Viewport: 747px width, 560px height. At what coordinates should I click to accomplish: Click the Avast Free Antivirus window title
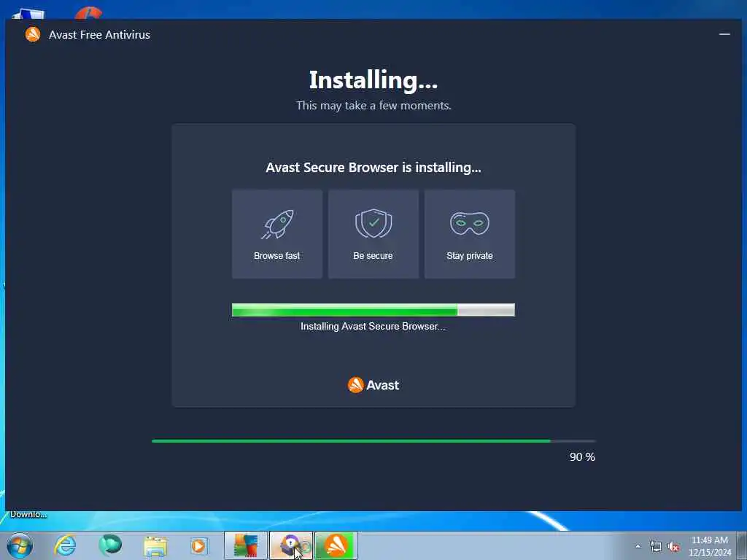click(x=99, y=35)
